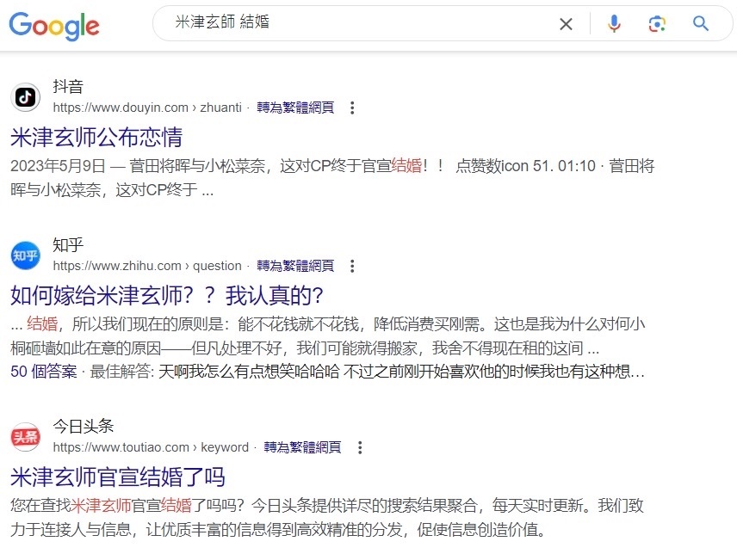The image size is (737, 560).
Task: Click the snippet dated 2023年5月9日
Action: pyautogui.click(x=332, y=178)
